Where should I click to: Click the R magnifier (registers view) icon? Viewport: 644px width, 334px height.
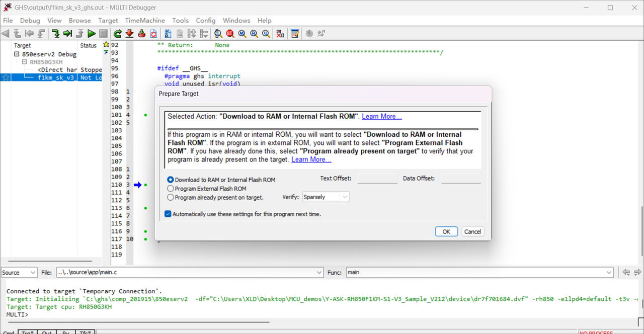pos(254,34)
